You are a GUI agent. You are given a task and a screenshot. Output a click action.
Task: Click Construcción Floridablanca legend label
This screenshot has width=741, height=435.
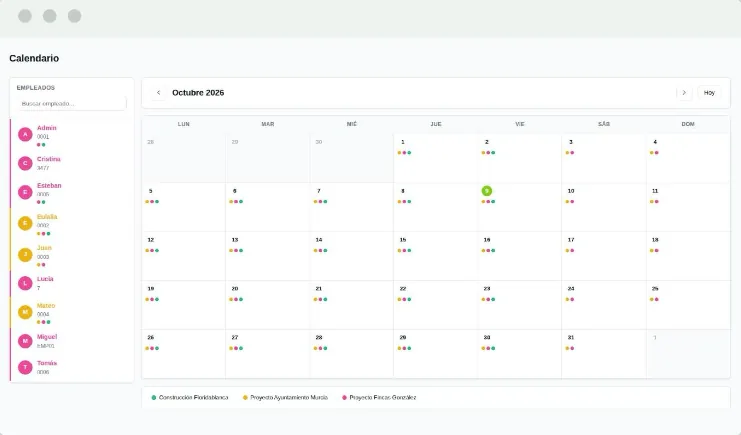coord(193,398)
